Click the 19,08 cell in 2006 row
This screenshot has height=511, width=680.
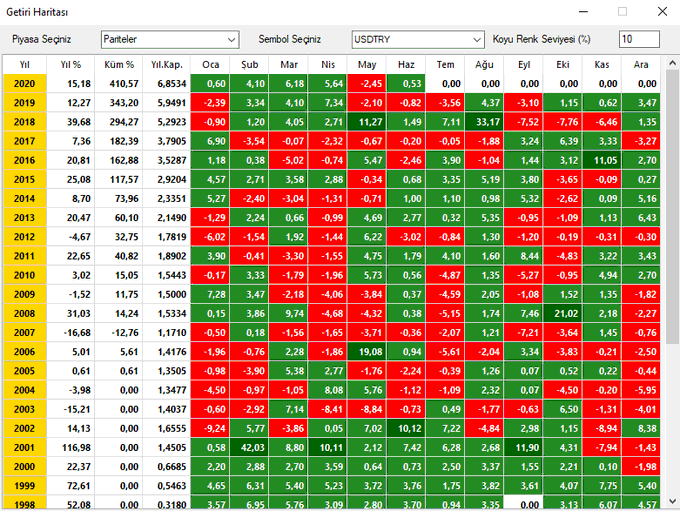pos(367,352)
